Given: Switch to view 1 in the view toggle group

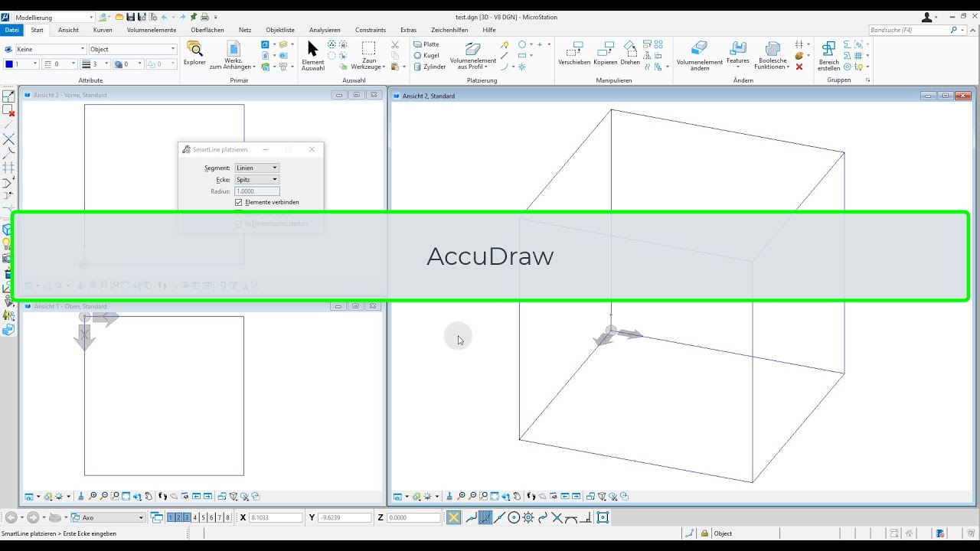Looking at the screenshot, I should pyautogui.click(x=170, y=517).
